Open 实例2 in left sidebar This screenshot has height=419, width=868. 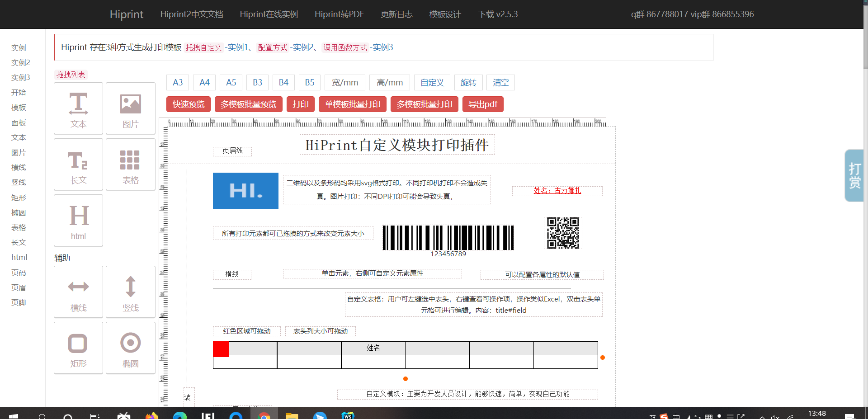tap(21, 63)
